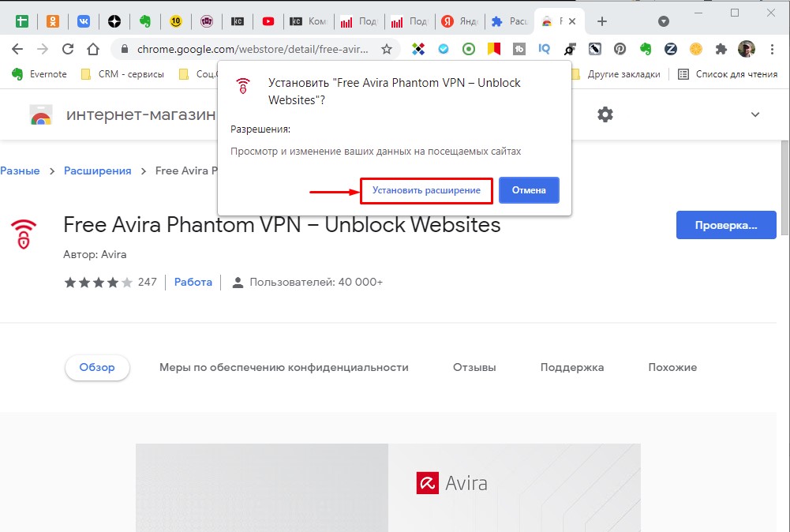This screenshot has height=532, width=790.
Task: Switch to the YouTube tab
Action: tap(268, 21)
